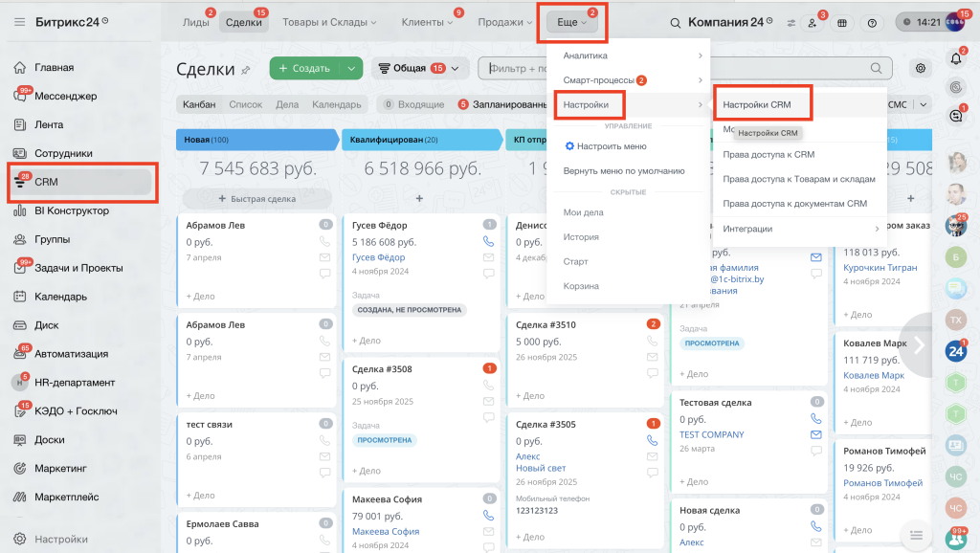Open the help question mark icon

[872, 23]
